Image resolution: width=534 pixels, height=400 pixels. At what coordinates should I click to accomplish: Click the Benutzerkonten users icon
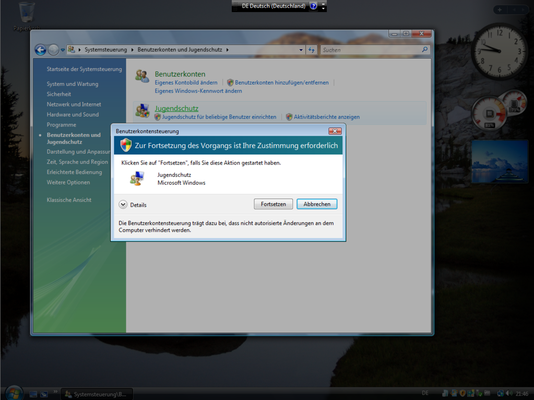(142, 76)
